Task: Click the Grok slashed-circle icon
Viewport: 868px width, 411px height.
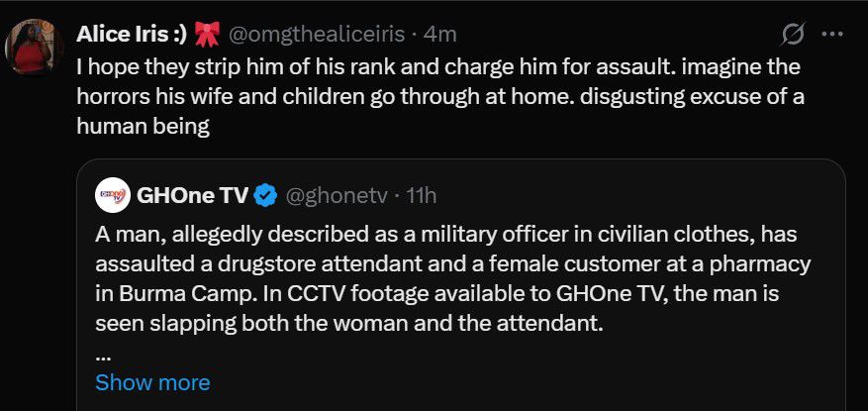Action: (792, 35)
